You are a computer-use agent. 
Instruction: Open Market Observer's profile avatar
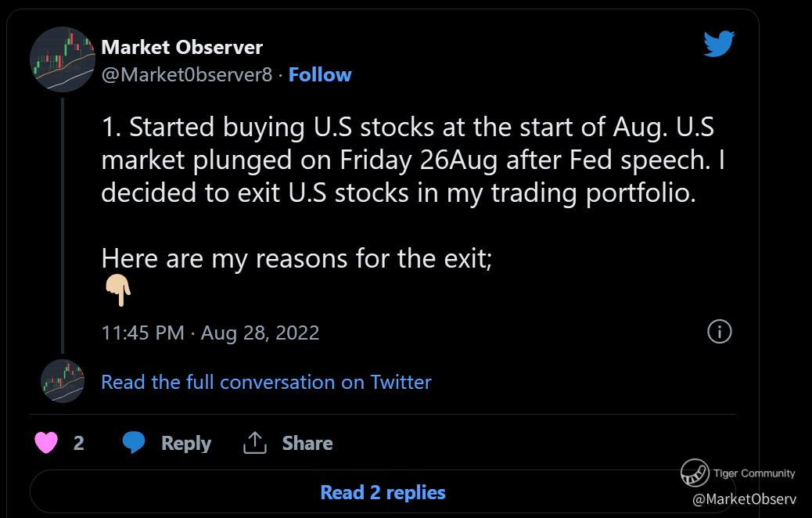tap(63, 59)
